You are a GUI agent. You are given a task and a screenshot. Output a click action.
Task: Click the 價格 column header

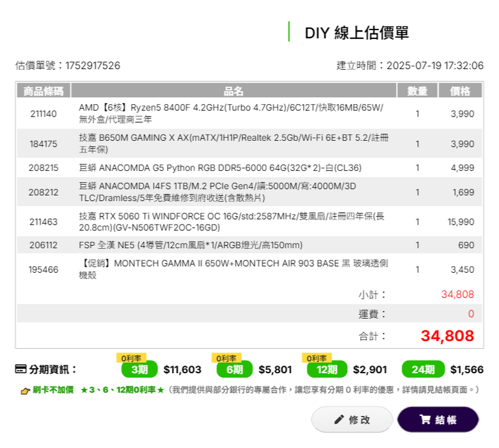(x=460, y=91)
